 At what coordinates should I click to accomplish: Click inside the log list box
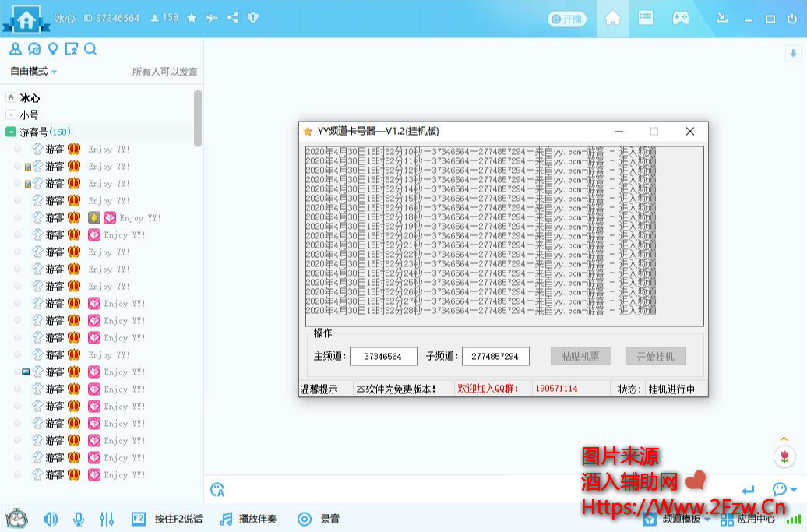(505, 237)
